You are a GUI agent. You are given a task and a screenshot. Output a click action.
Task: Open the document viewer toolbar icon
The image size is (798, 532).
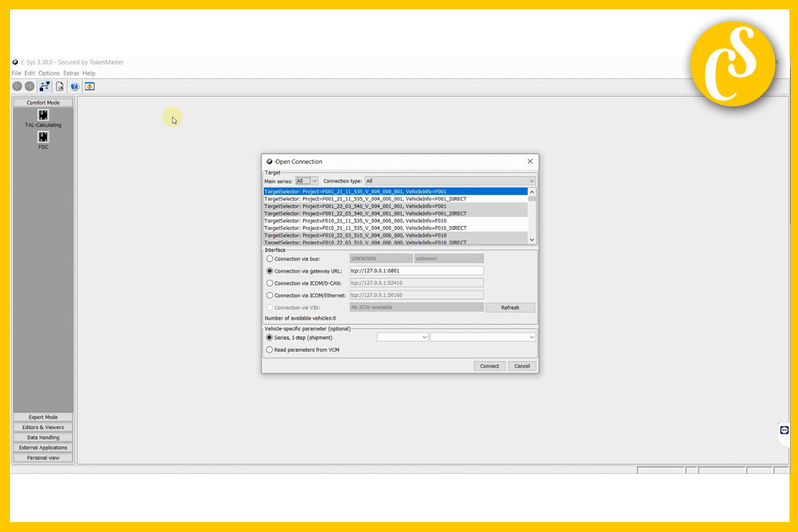coord(59,86)
